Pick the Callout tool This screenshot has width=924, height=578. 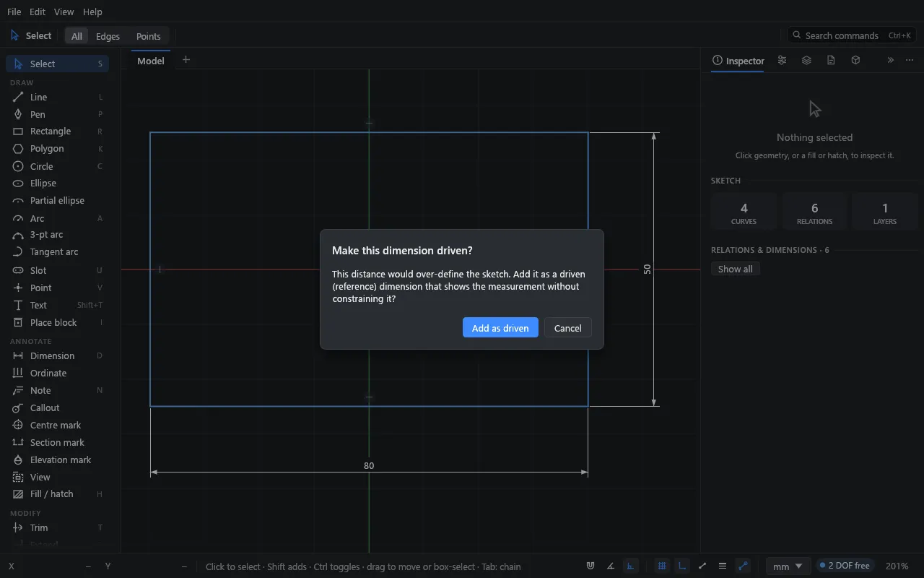point(57,407)
